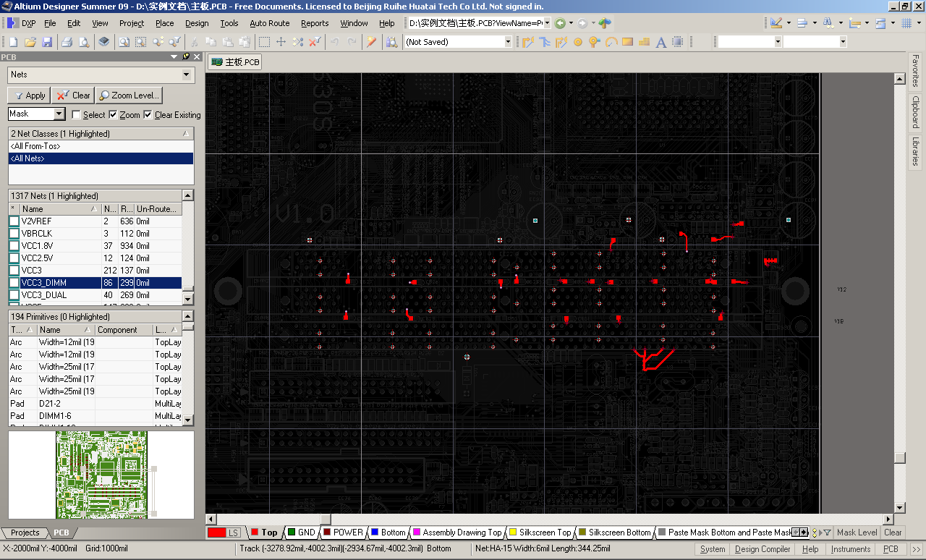Tick the checkbox for net VBRCLK
926x560 pixels.
tap(14, 234)
